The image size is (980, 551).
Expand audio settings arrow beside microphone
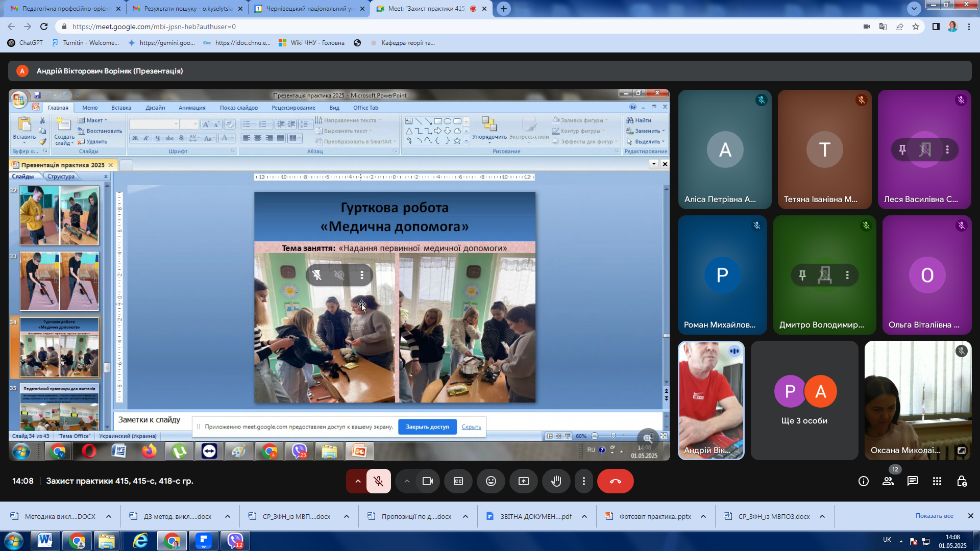coord(357,481)
